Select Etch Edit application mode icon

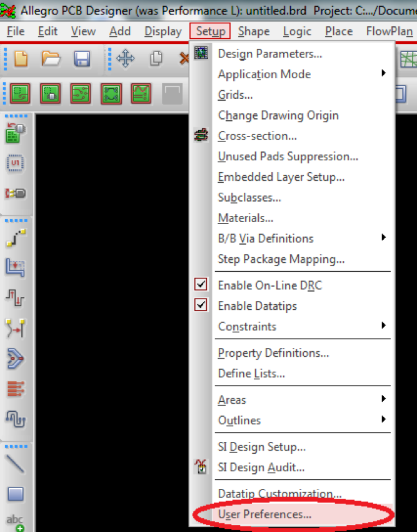point(81,93)
